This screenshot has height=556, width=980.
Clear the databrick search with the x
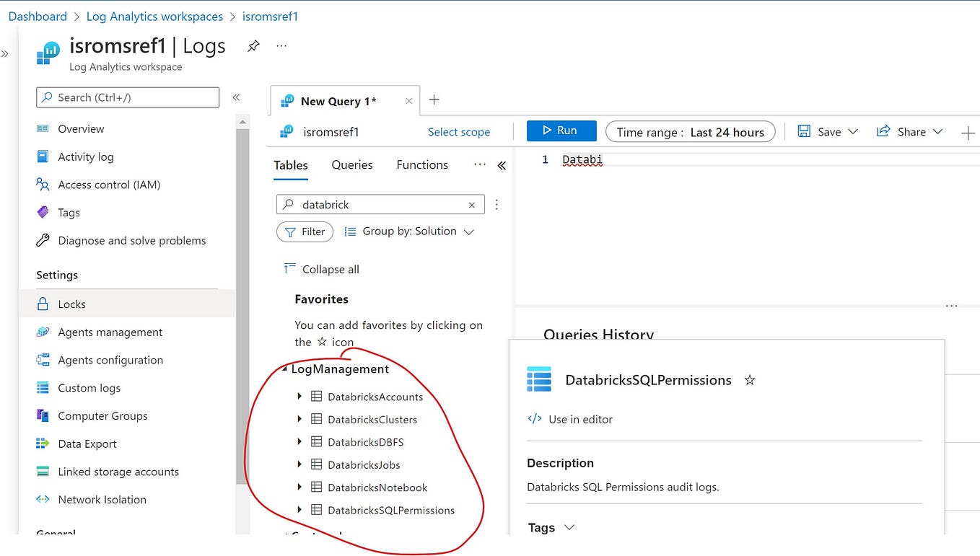[471, 204]
